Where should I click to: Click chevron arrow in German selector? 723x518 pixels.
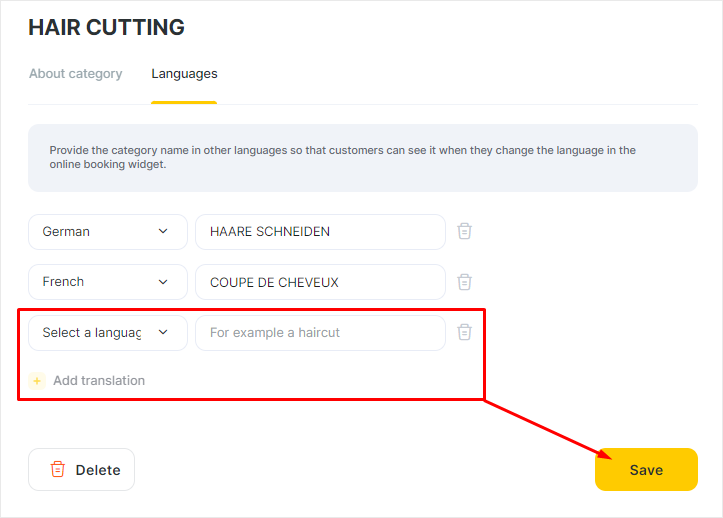(x=163, y=231)
